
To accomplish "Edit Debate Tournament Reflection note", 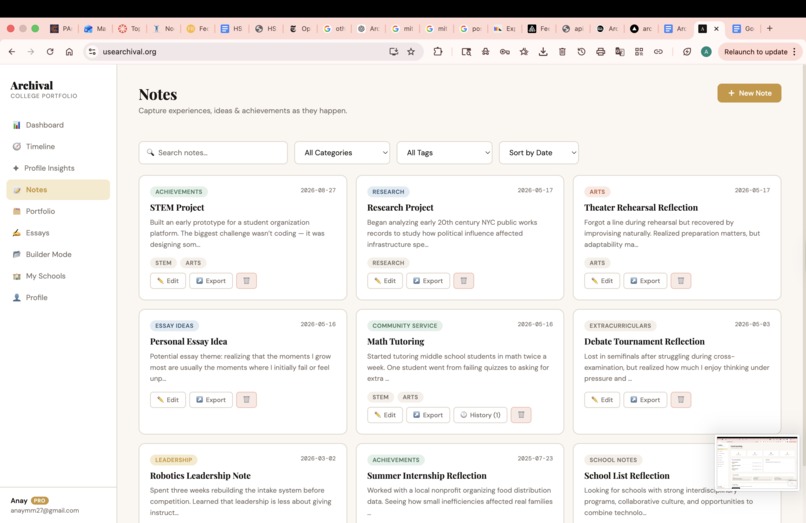I will (x=602, y=400).
